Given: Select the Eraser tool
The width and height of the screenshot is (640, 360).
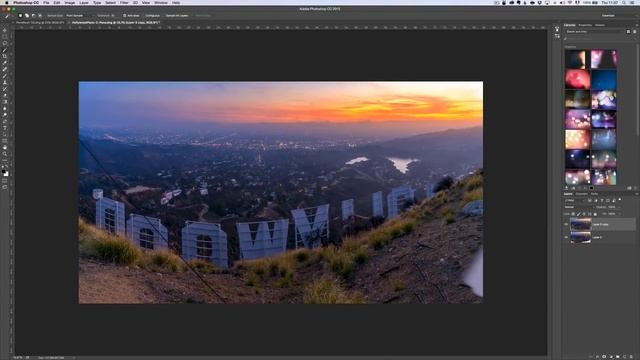Looking at the screenshot, I should [5, 96].
